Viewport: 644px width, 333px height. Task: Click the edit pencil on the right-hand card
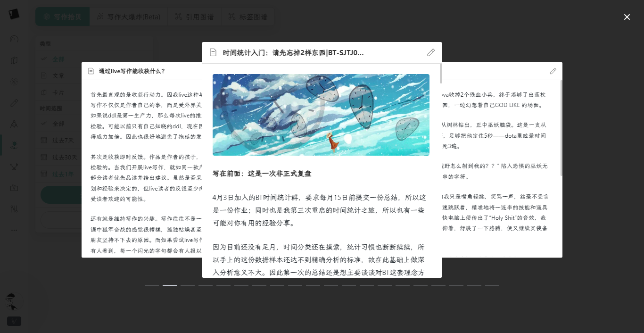(x=553, y=71)
